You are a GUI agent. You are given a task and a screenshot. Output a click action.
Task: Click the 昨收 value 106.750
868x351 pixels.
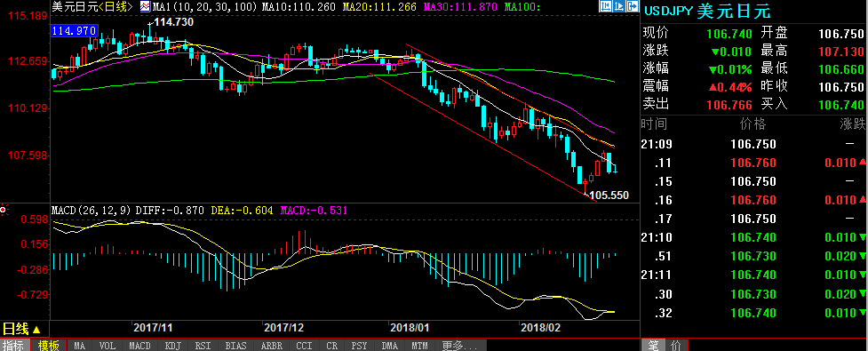840,87
